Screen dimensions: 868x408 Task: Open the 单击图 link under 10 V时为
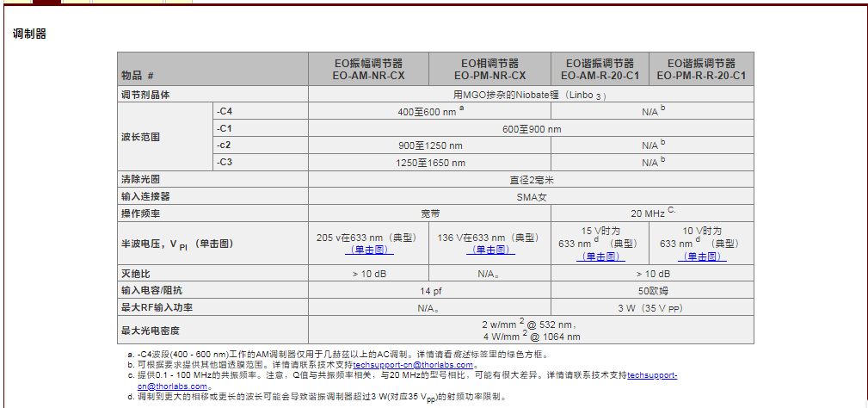(x=701, y=256)
